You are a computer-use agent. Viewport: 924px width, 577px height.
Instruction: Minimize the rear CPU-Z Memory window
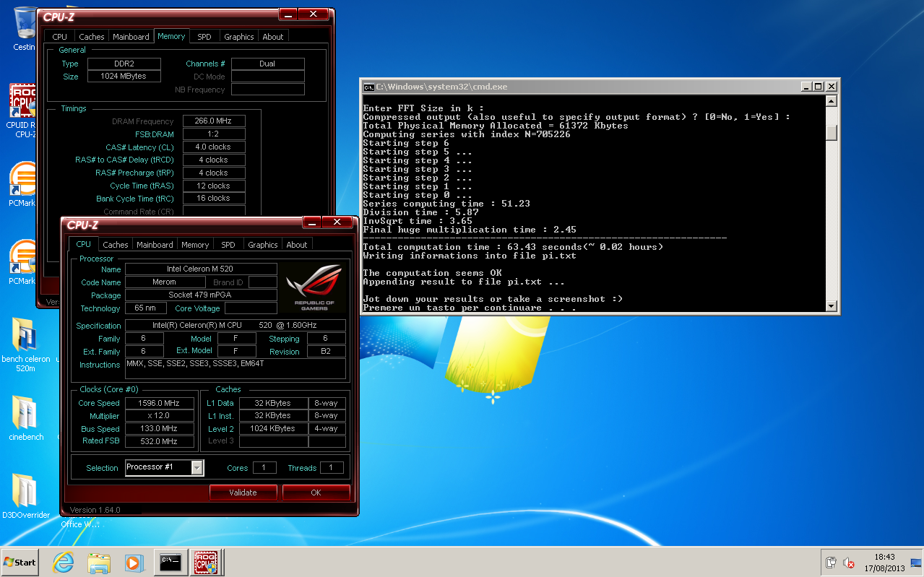pyautogui.click(x=288, y=14)
